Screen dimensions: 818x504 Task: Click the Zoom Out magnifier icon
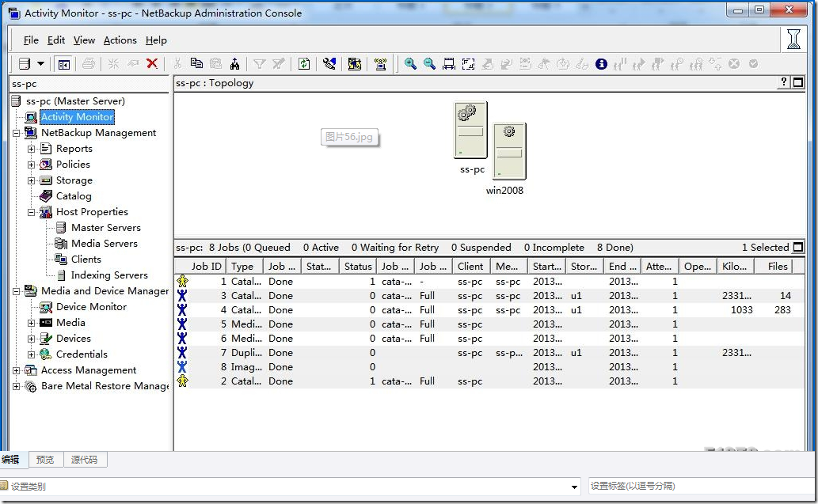pyautogui.click(x=429, y=63)
